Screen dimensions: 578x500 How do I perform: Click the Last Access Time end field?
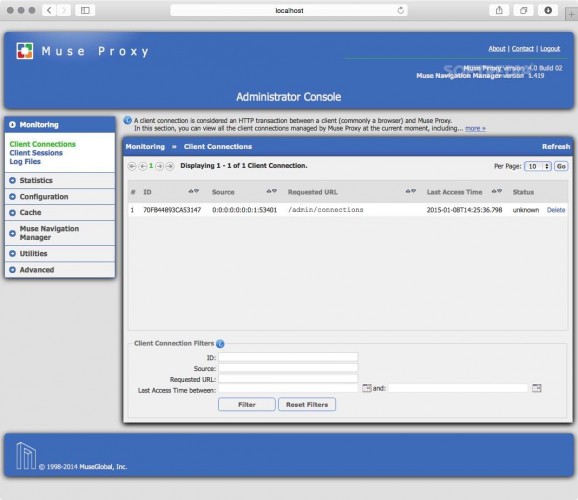coord(458,388)
